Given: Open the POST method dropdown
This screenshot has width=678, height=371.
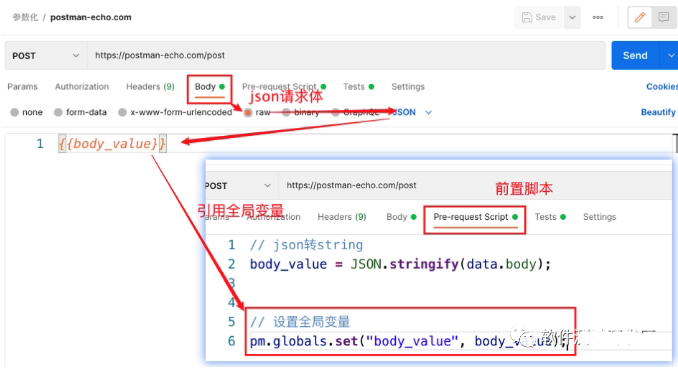Looking at the screenshot, I should [45, 56].
